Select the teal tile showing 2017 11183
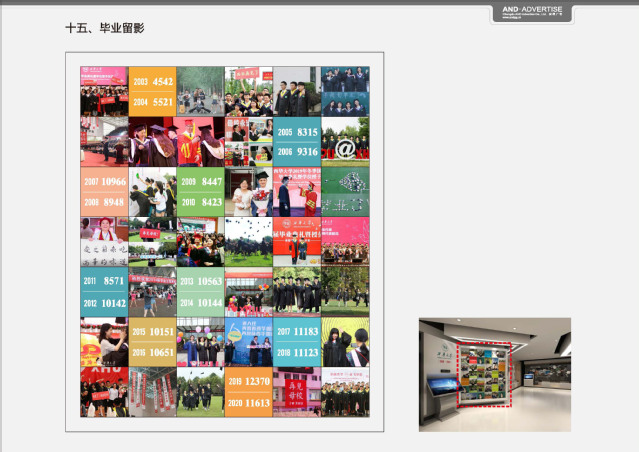 (x=297, y=342)
